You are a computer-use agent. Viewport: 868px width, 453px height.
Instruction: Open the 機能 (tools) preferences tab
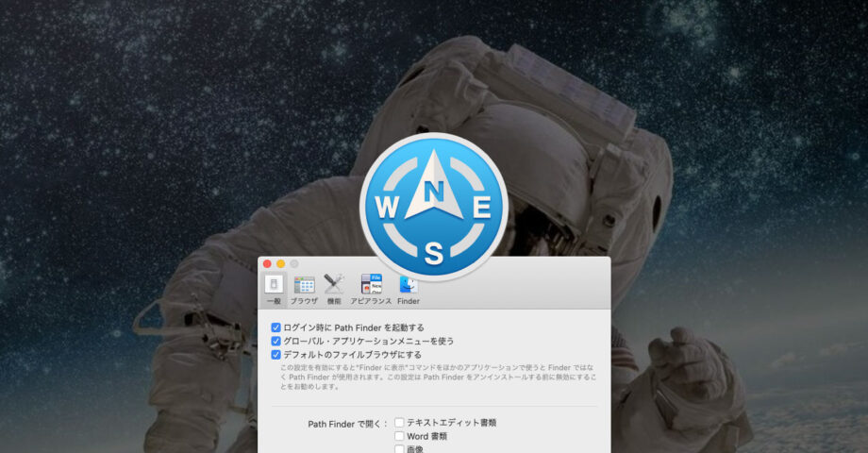coord(334,290)
